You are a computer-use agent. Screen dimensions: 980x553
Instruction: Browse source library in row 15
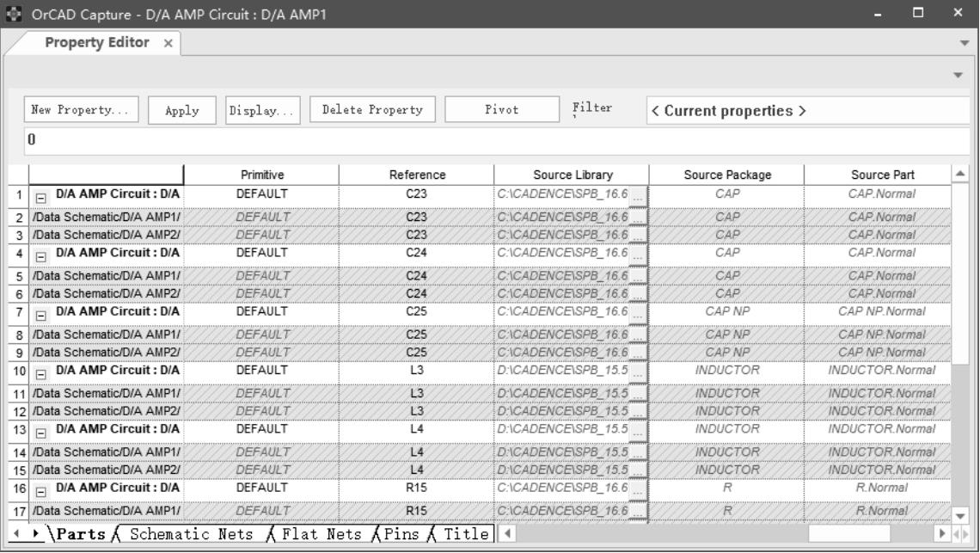[x=638, y=470]
